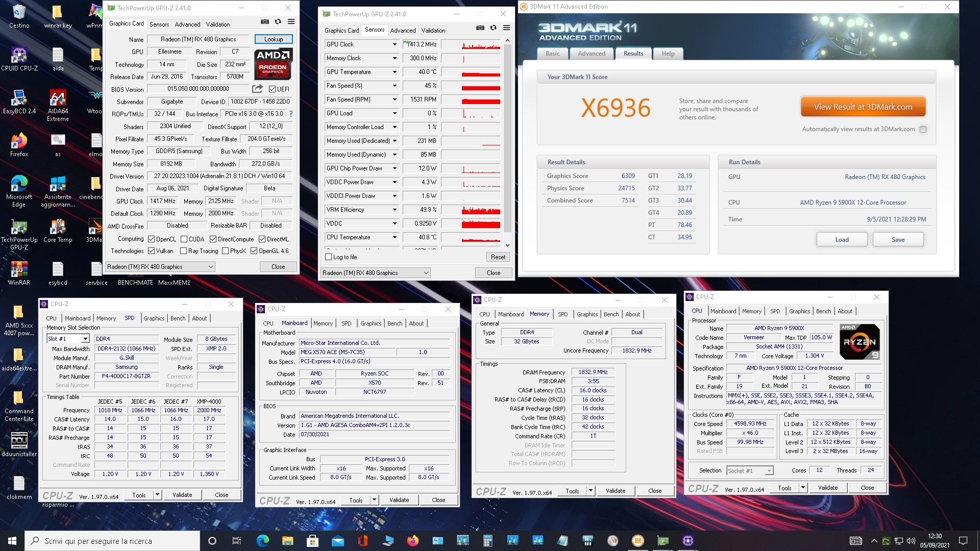980x551 pixels.
Task: Open Core Temp desktop icon
Action: point(58,230)
